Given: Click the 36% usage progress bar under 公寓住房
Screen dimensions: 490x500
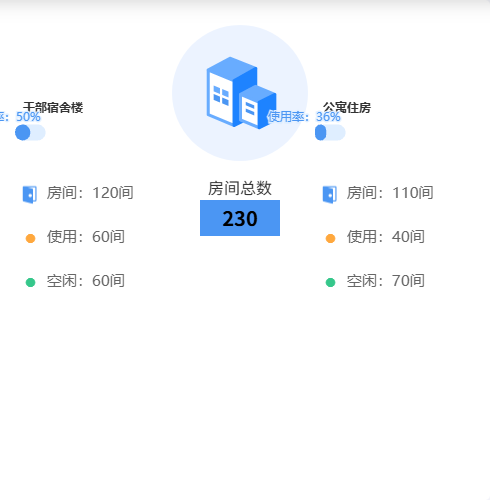Looking at the screenshot, I should point(330,133).
